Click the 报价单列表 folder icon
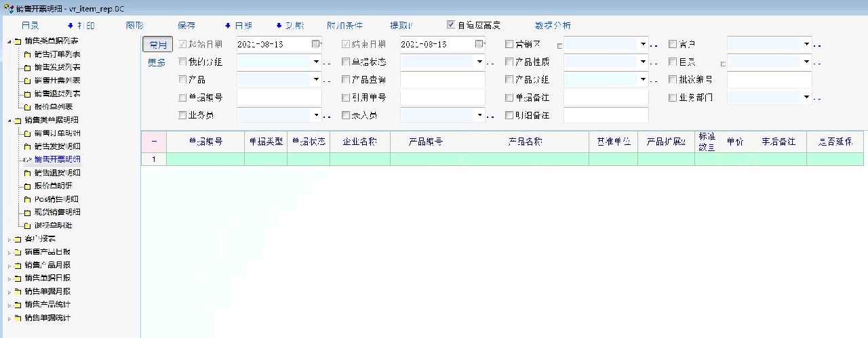 click(x=28, y=107)
